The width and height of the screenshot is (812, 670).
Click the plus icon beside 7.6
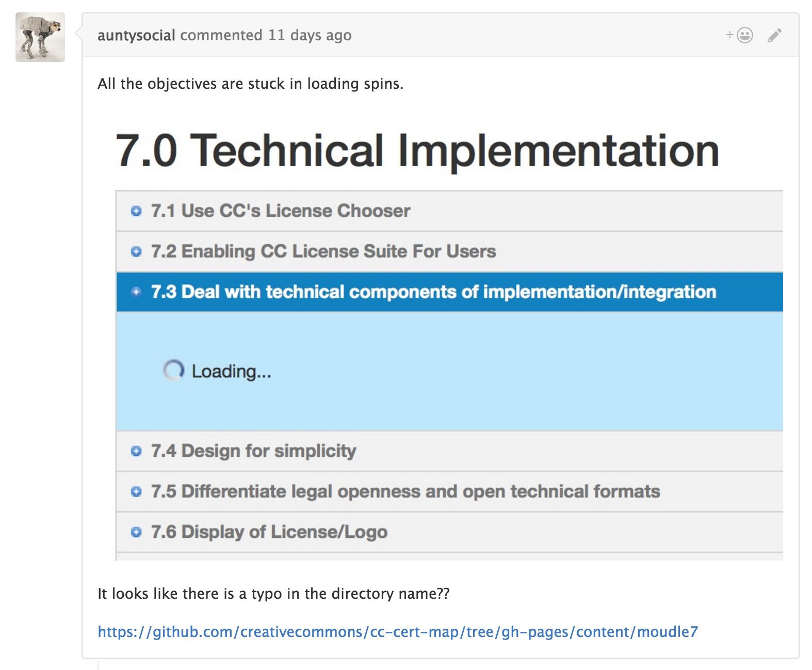[136, 532]
